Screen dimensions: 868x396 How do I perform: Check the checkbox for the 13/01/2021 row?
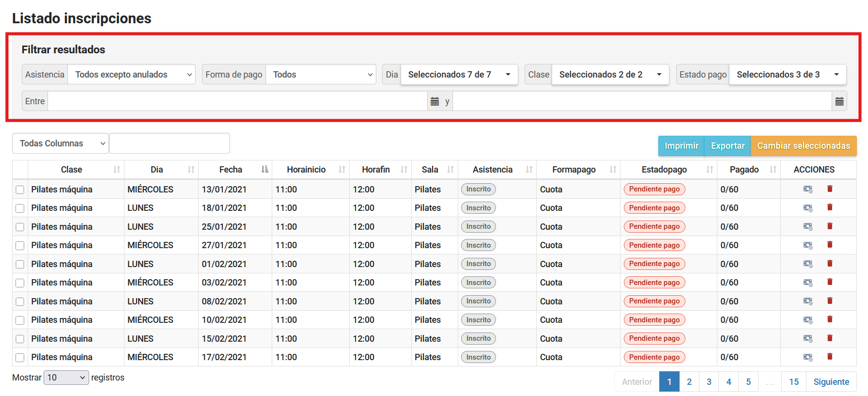(x=20, y=190)
